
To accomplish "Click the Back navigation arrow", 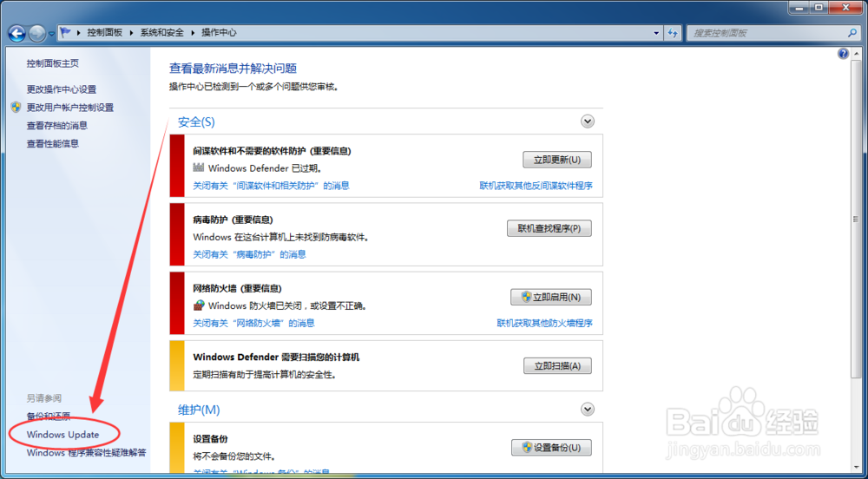I will coord(17,33).
